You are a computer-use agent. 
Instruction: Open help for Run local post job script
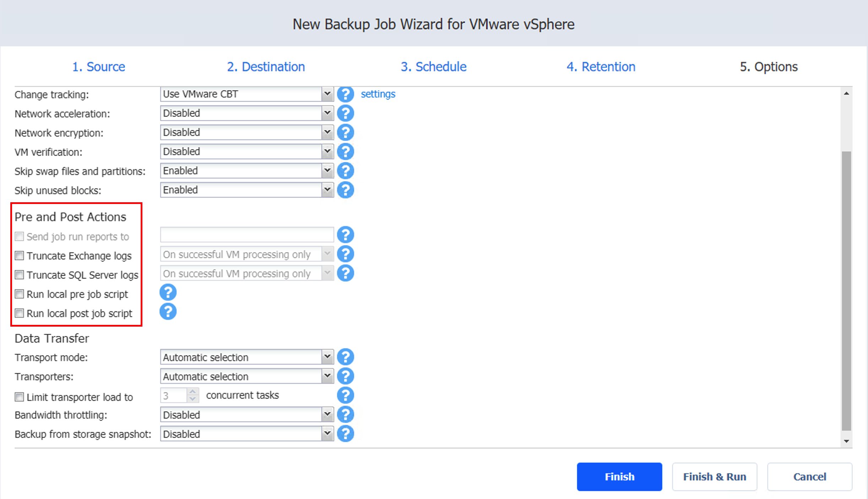pos(168,312)
